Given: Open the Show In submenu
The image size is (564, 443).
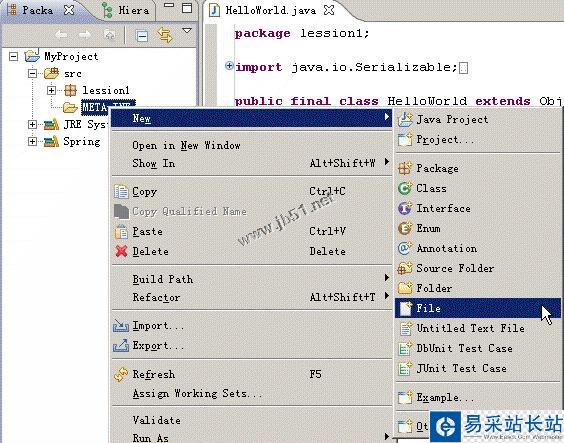Looking at the screenshot, I should pyautogui.click(x=251, y=163).
